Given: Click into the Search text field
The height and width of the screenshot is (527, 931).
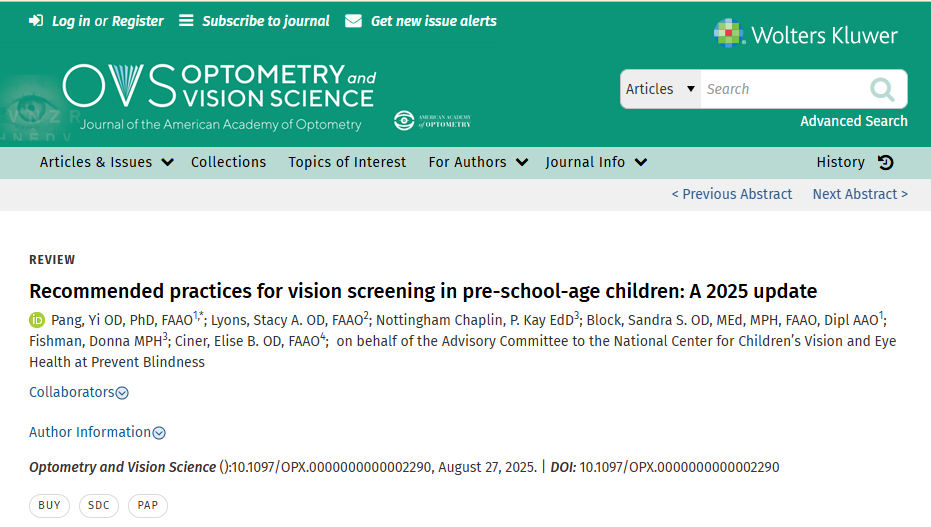Looking at the screenshot, I should [780, 89].
